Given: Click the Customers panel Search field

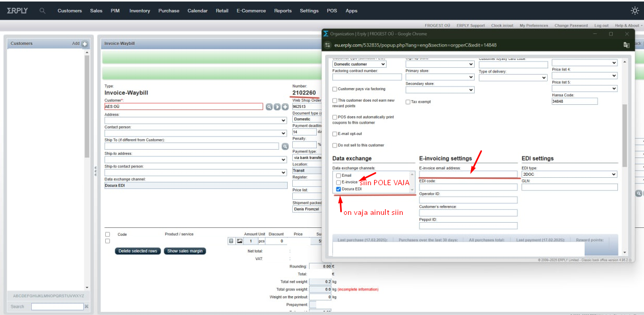Looking at the screenshot, I should (x=57, y=307).
